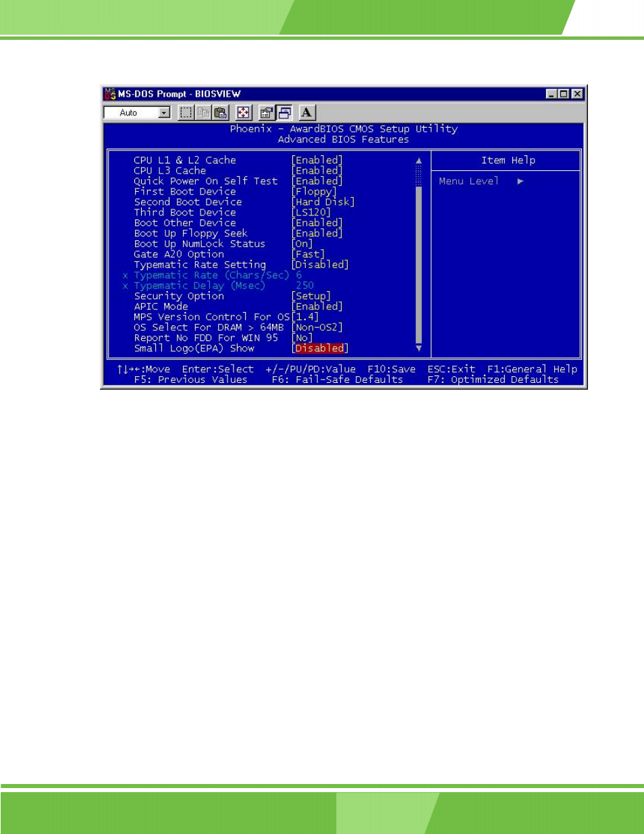Screen dimensions: 644x834
Task: Click the Advanced BIOS Features title
Action: pyautogui.click(x=344, y=139)
